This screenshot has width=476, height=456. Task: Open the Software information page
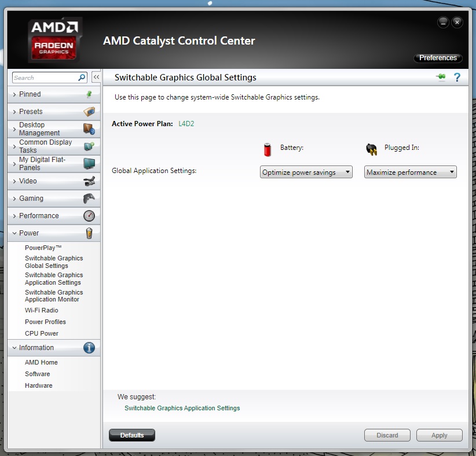(37, 374)
